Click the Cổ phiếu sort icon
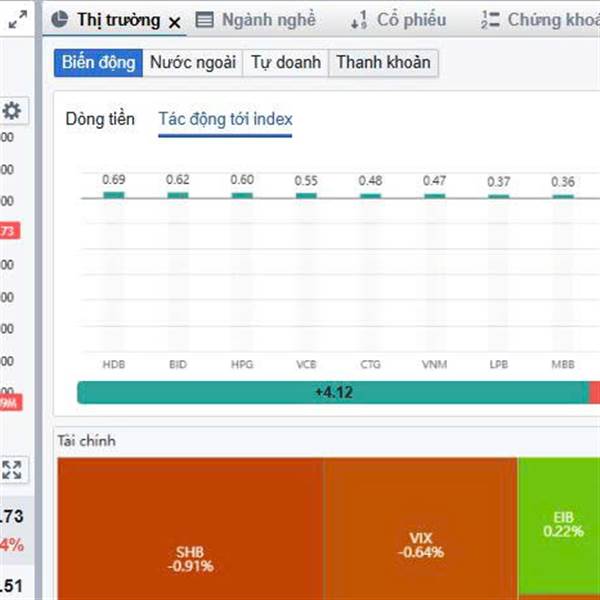The image size is (600, 600). click(x=359, y=20)
